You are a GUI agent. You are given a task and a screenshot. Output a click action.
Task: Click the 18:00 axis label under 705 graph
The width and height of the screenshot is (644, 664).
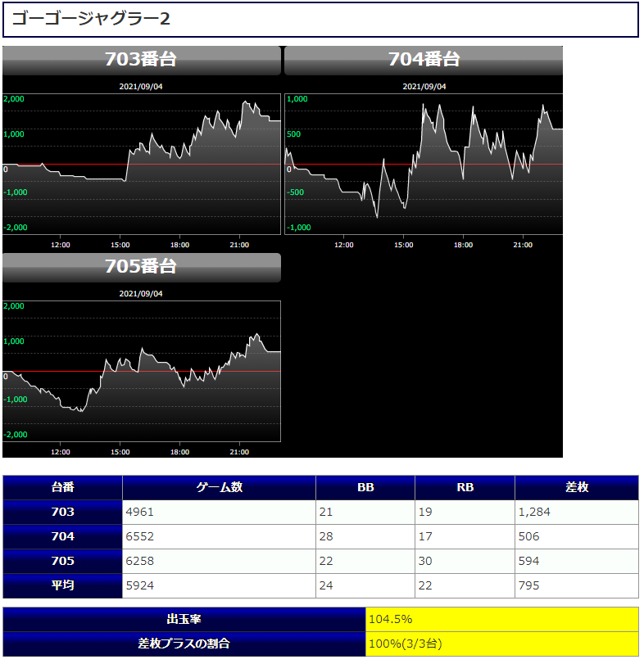[179, 452]
